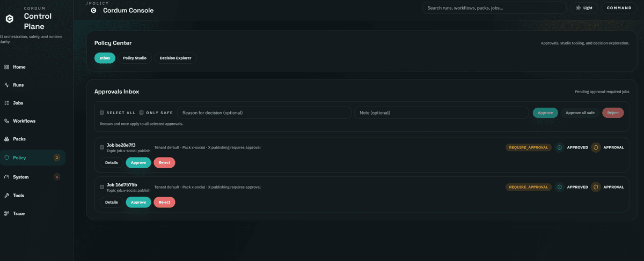
Task: Click the Note (optional) input
Action: click(x=442, y=113)
